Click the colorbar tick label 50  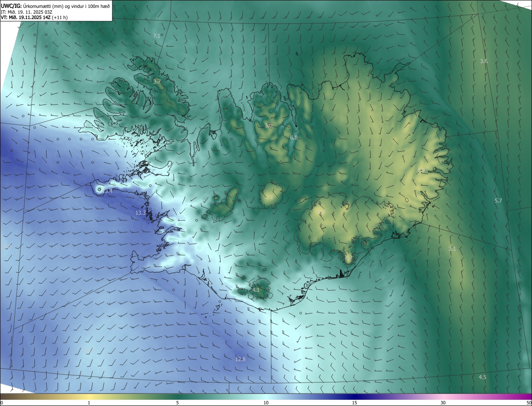click(x=529, y=403)
